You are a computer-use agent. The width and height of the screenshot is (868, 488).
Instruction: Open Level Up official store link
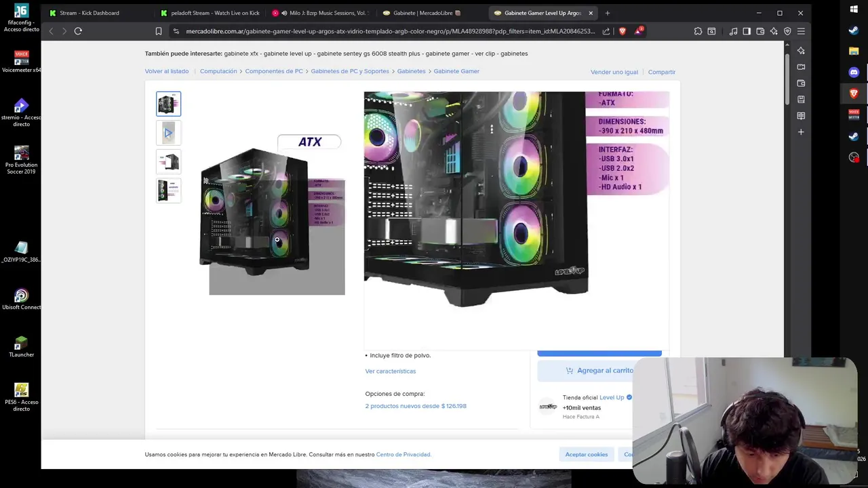(x=612, y=397)
